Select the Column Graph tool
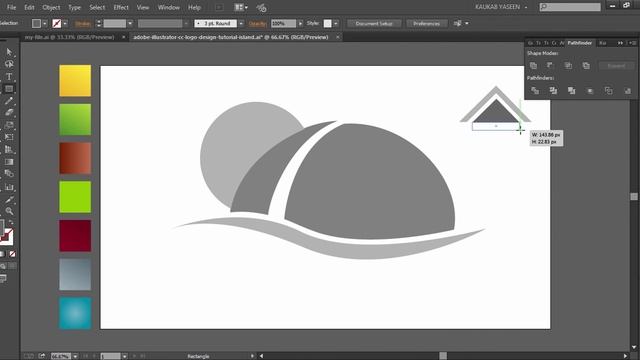Viewport: 640px width, 360px height. pos(9,187)
